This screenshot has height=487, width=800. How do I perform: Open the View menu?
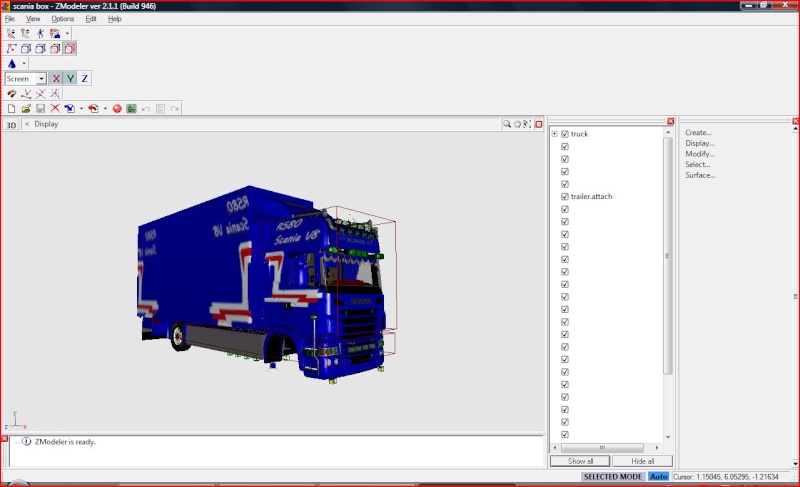pyautogui.click(x=33, y=19)
